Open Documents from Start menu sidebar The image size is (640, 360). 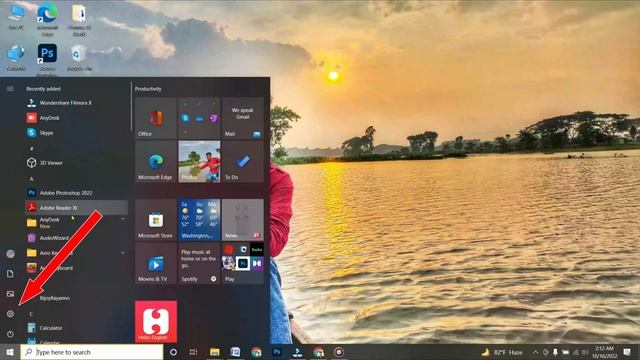tap(11, 273)
